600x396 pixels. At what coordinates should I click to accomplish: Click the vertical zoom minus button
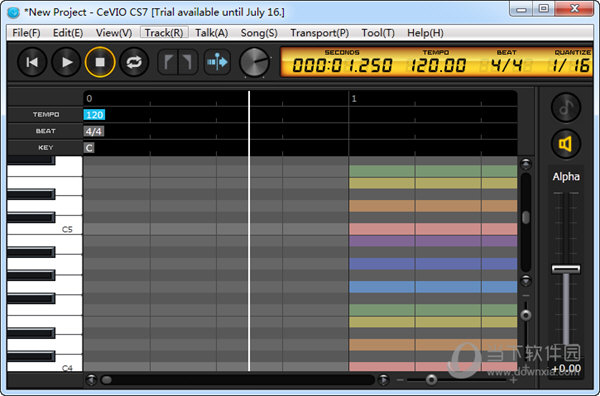526,296
